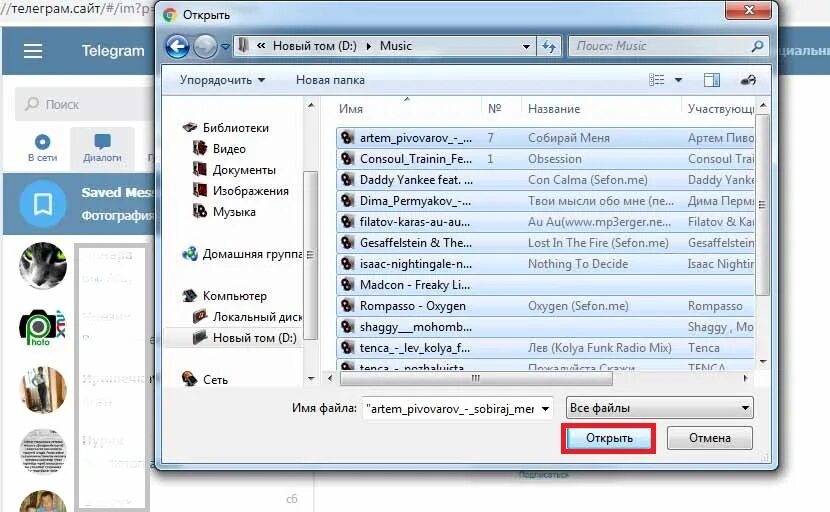Viewport: 830px width, 512px height.
Task: Select the Daddy Yankee feat. file
Action: (x=545, y=180)
